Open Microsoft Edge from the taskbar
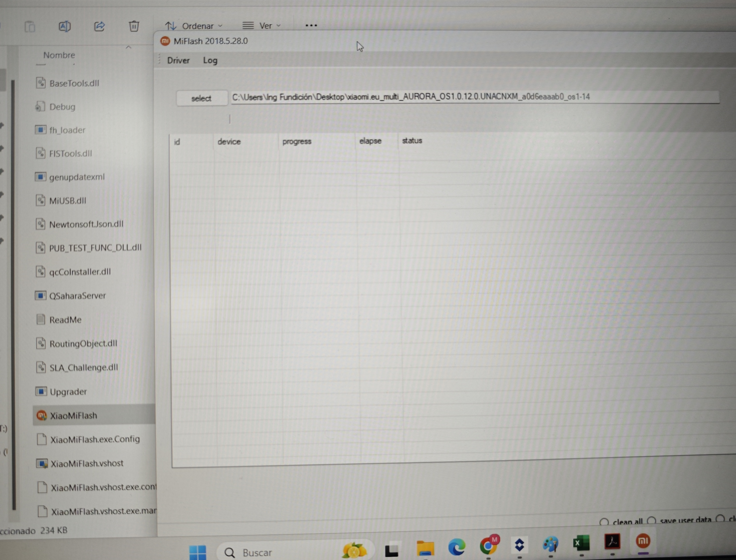 click(x=456, y=547)
